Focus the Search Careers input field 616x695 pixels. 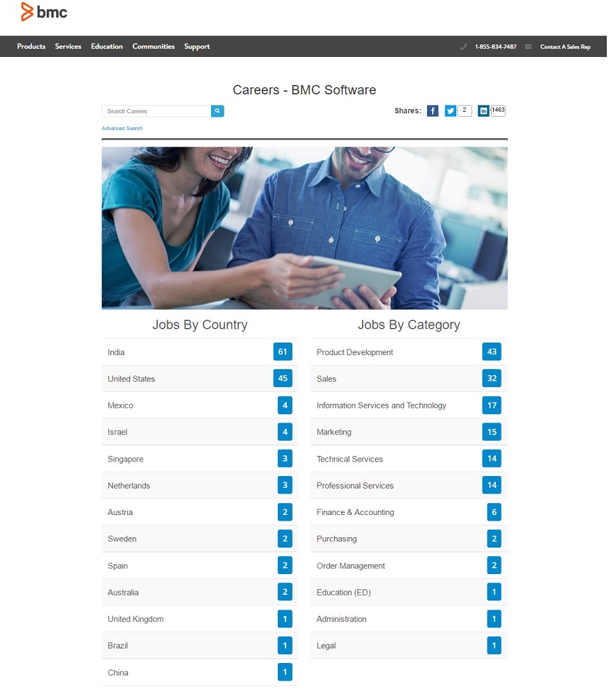(x=156, y=111)
